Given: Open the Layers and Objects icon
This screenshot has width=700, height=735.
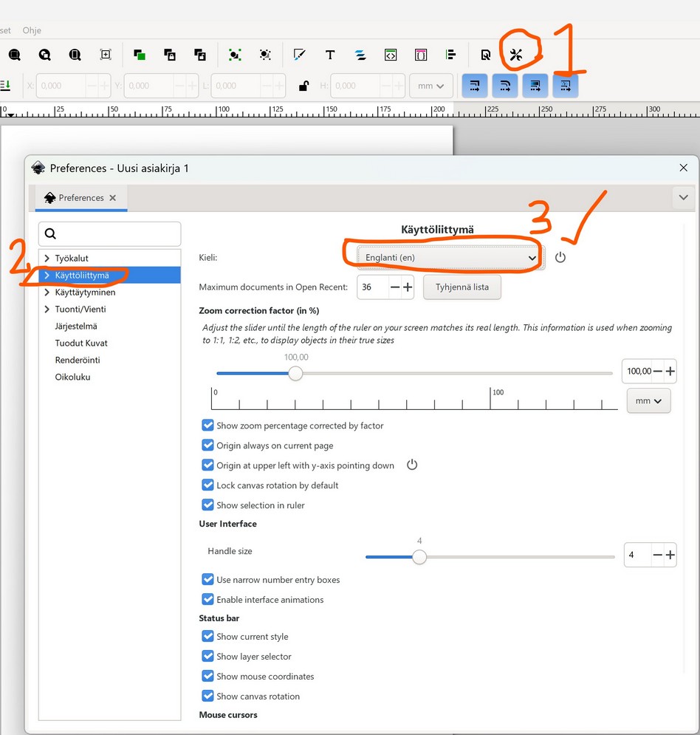Looking at the screenshot, I should [360, 55].
